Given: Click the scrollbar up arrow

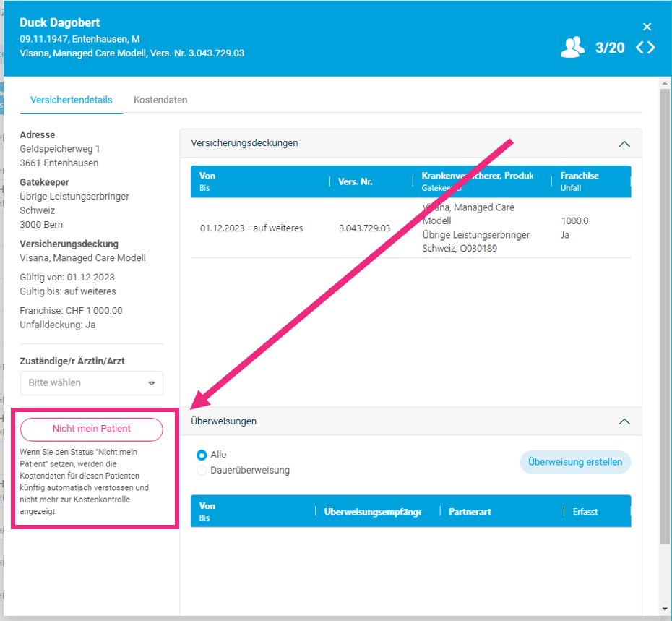Looking at the screenshot, I should click(x=664, y=83).
